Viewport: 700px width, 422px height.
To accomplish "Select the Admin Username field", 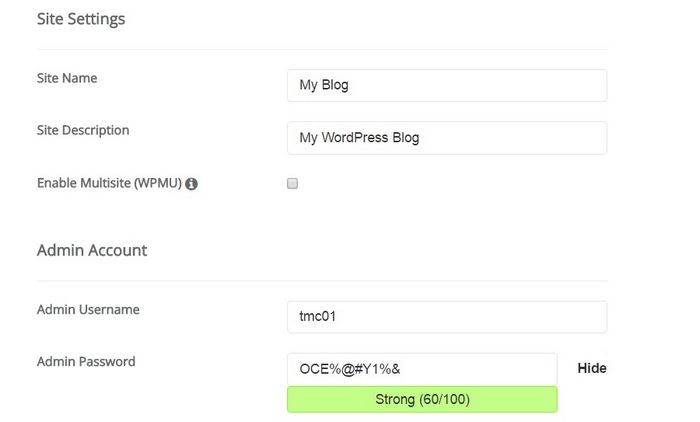I will (446, 317).
